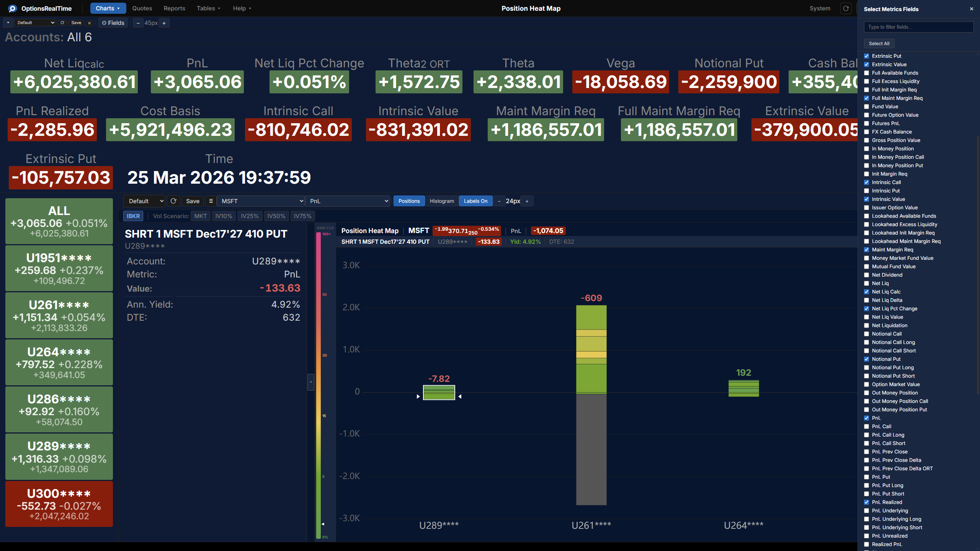980x551 pixels.
Task: Turn off the Labels On toggle
Action: pyautogui.click(x=475, y=201)
